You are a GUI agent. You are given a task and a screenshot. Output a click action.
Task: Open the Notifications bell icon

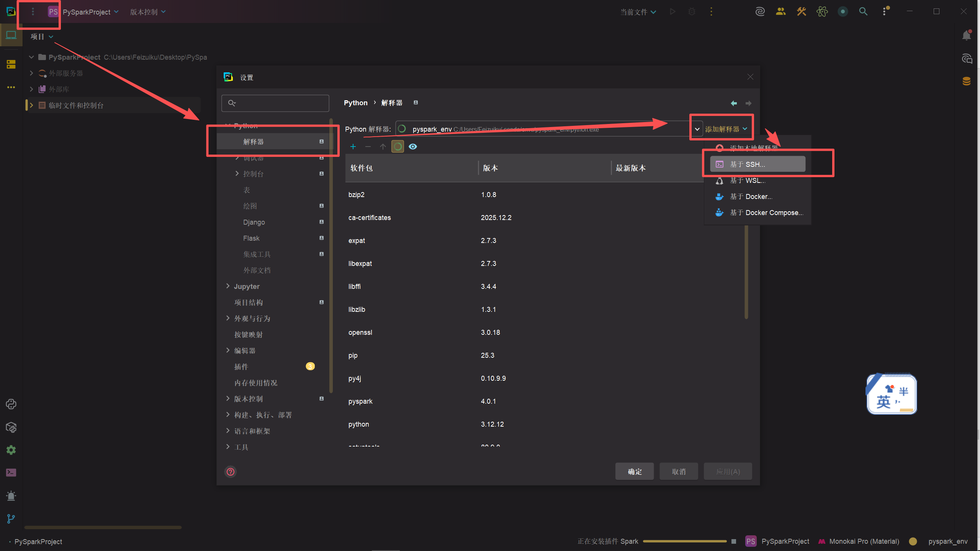(x=966, y=36)
